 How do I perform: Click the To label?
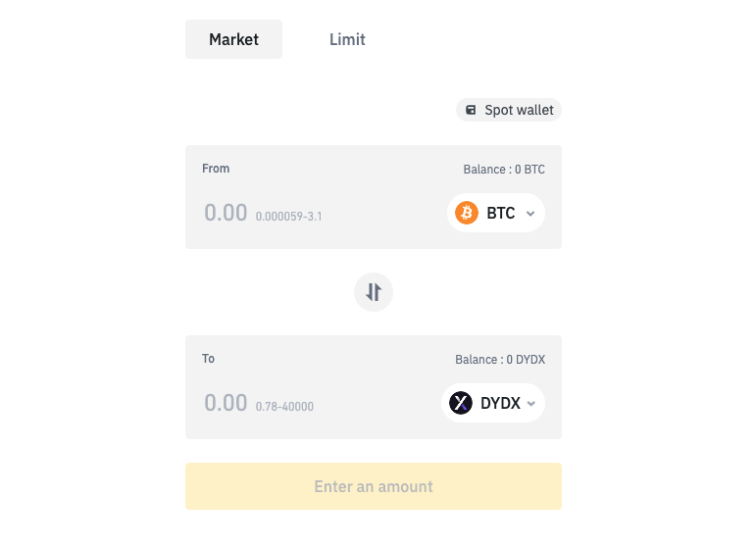208,359
